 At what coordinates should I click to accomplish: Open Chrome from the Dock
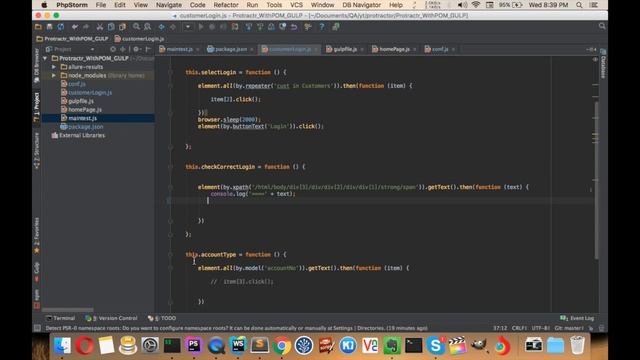[282, 345]
